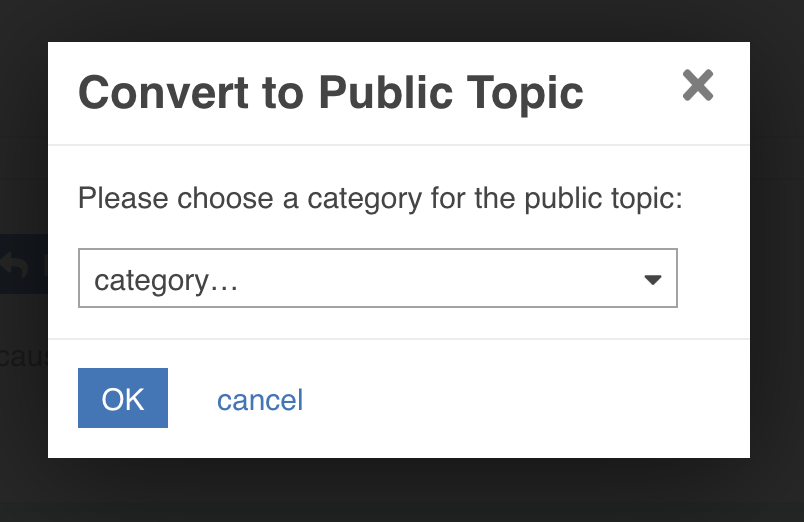Click the word 'Public' in the dialog title
Image resolution: width=804 pixels, height=522 pixels.
coord(386,93)
